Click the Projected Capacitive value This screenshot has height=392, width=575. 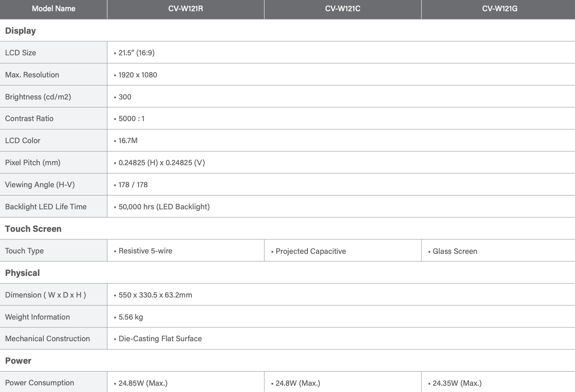click(311, 251)
